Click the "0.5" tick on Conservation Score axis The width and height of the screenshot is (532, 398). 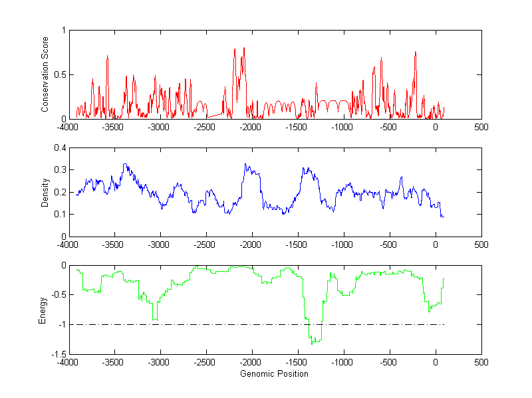click(x=59, y=75)
